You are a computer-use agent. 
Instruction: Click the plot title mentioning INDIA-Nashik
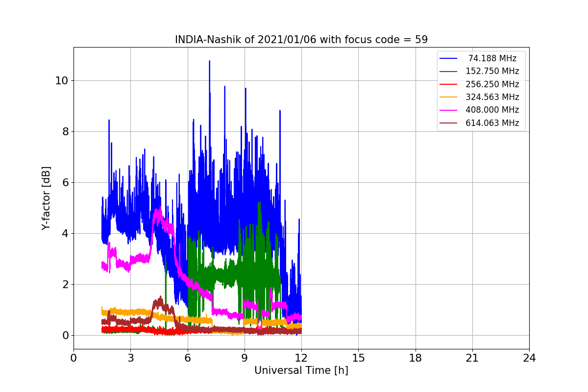[x=301, y=40]
